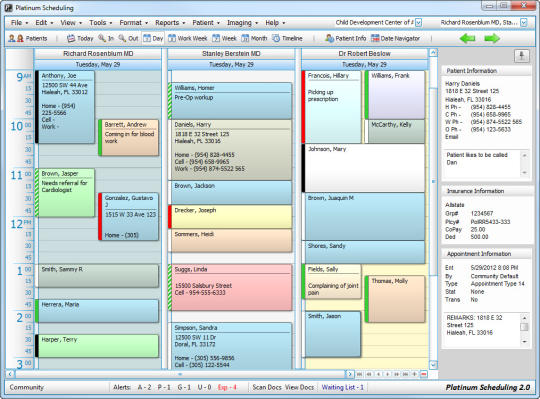Open the Date Navigator
540x399 pixels.
point(396,38)
